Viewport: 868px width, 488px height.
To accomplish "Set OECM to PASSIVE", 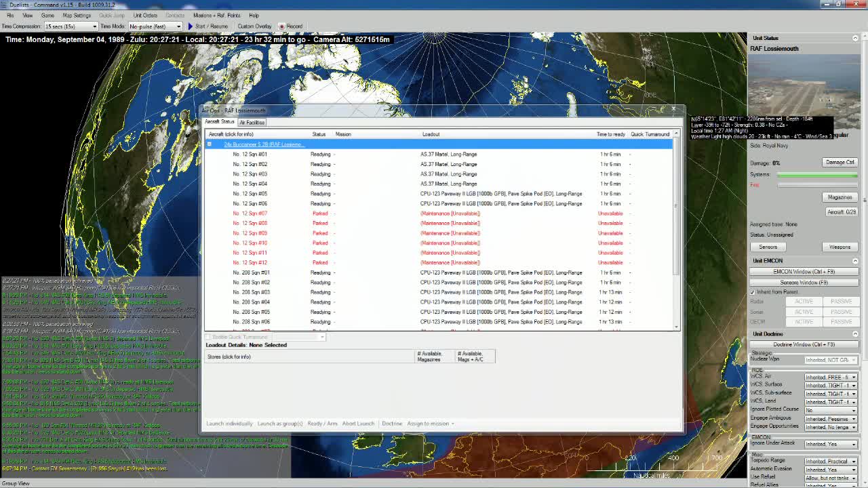I will (841, 321).
